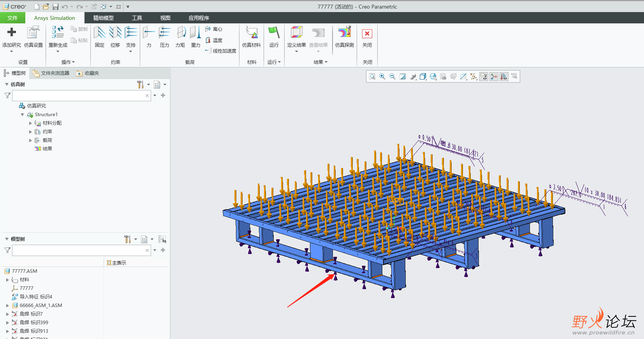Expand the Operations (操作) group dropdown
The width and height of the screenshot is (644, 339).
pyautogui.click(x=68, y=62)
